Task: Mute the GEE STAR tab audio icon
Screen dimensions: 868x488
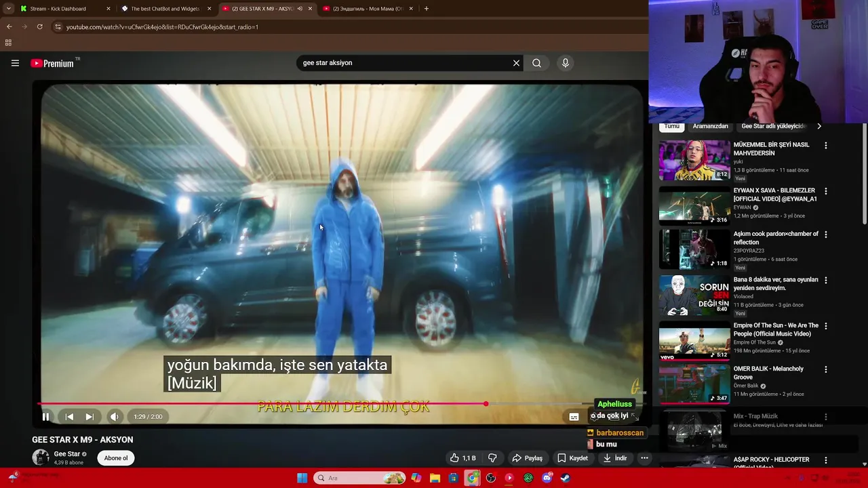Action: click(x=300, y=9)
